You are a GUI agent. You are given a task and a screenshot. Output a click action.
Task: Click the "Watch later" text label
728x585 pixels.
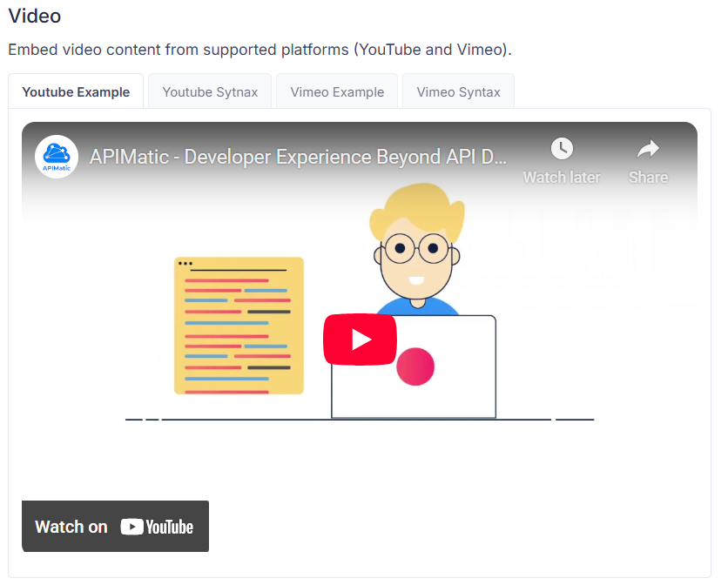tap(562, 178)
